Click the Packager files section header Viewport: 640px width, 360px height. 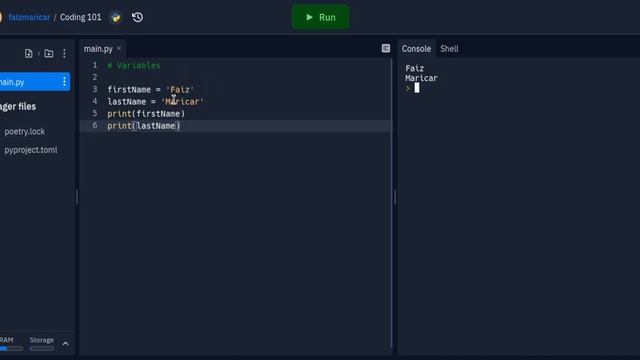[18, 107]
